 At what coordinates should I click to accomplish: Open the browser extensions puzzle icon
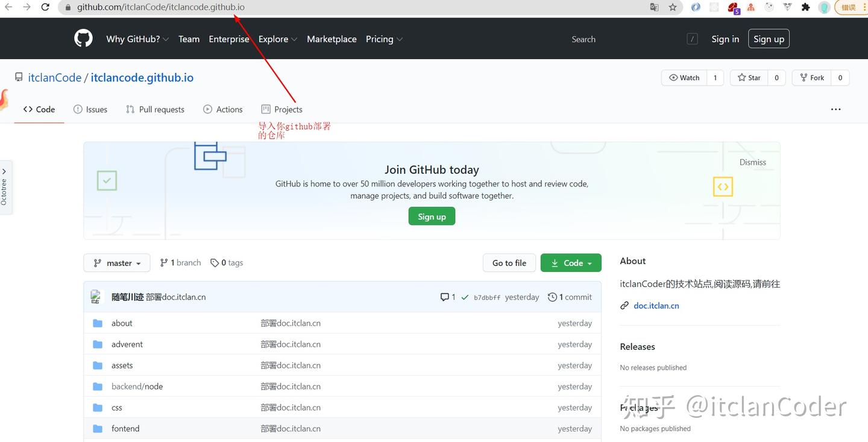806,7
